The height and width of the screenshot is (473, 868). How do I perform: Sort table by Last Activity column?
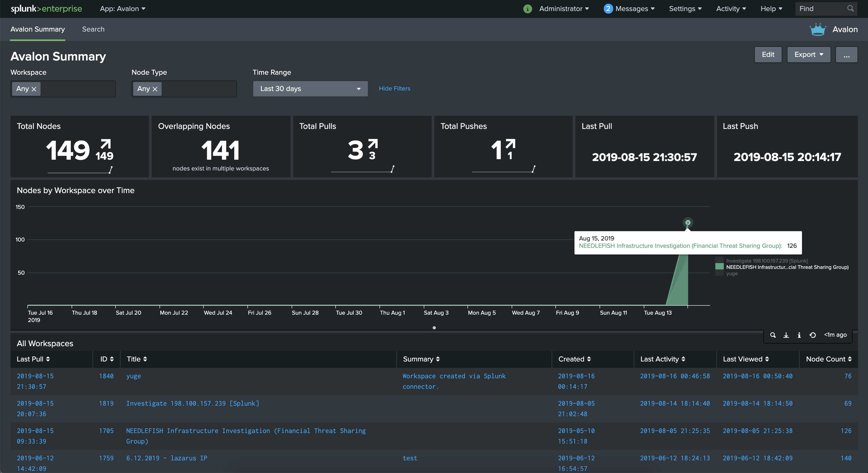tap(663, 359)
